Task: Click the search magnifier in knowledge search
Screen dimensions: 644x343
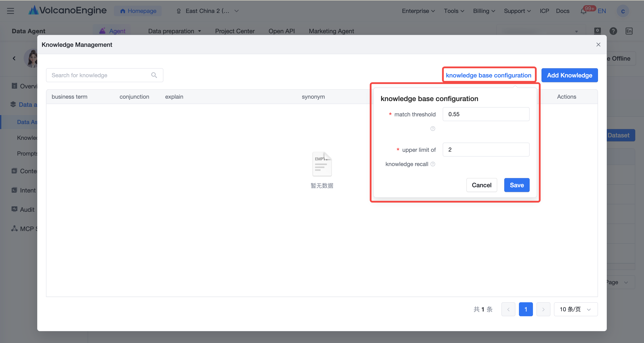Action: coord(154,75)
